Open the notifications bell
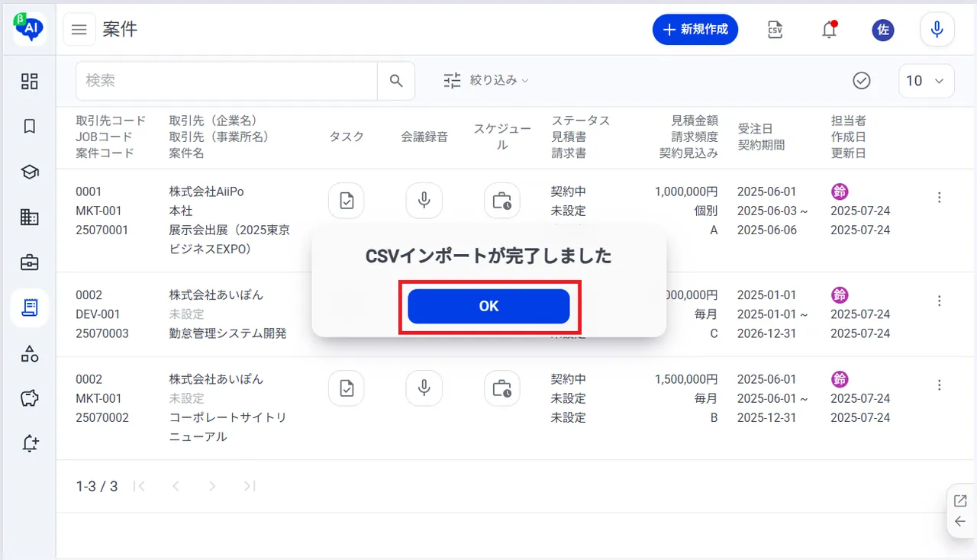The height and width of the screenshot is (560, 977). pyautogui.click(x=829, y=30)
